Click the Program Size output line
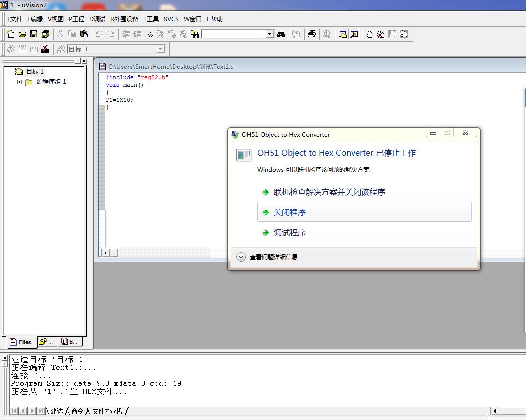This screenshot has height=420, width=526. [x=96, y=383]
